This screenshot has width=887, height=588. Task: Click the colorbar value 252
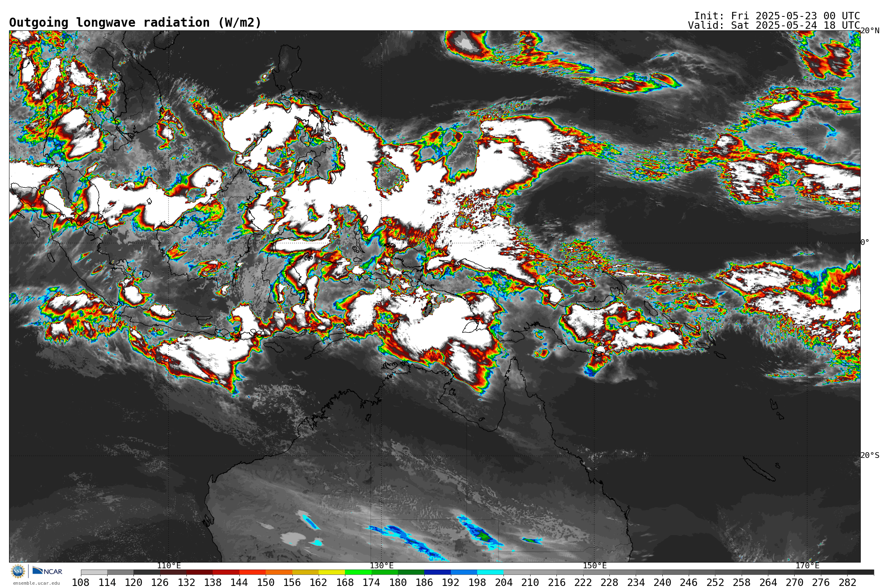coord(715,582)
